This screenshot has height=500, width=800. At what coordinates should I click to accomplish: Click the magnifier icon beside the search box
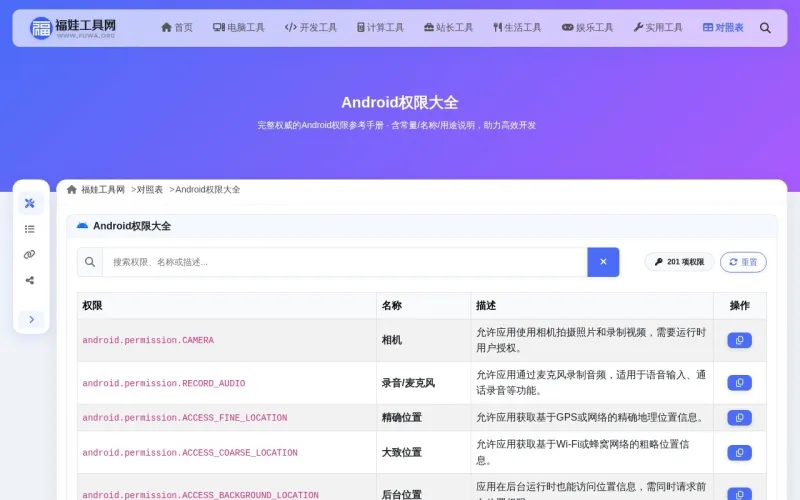coord(90,262)
